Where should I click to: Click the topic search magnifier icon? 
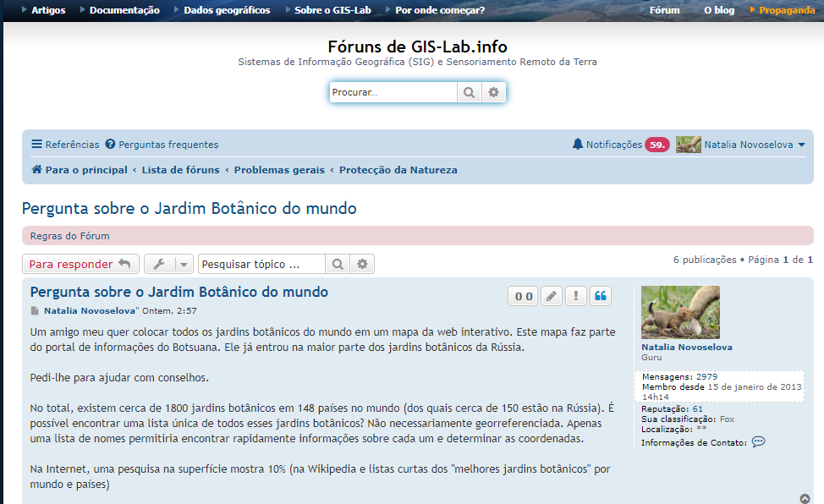coord(338,264)
